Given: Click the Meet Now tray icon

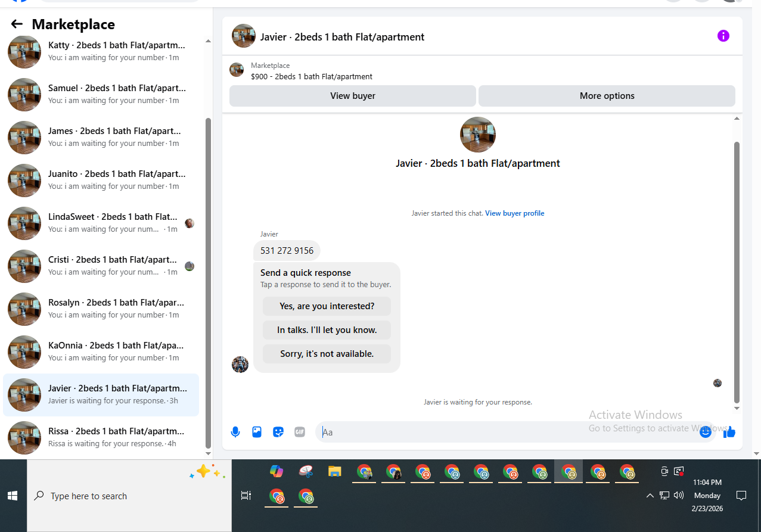Looking at the screenshot, I should click(664, 471).
